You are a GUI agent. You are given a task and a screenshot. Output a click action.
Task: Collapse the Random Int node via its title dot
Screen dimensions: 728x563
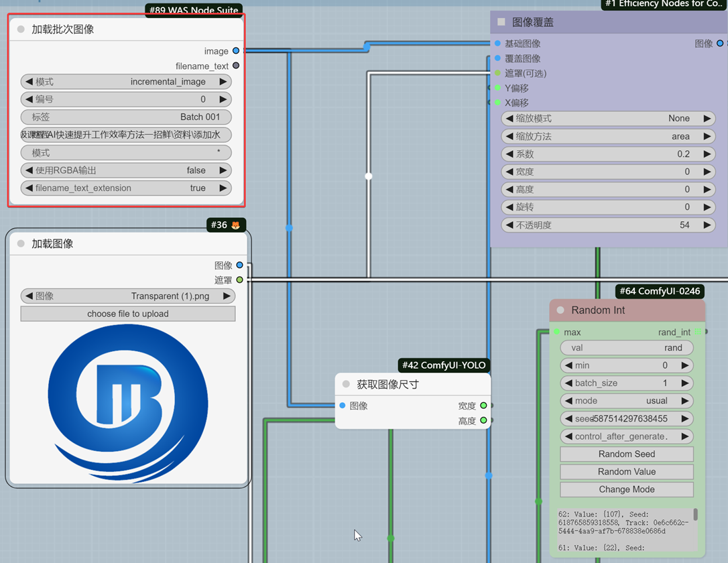coord(560,310)
